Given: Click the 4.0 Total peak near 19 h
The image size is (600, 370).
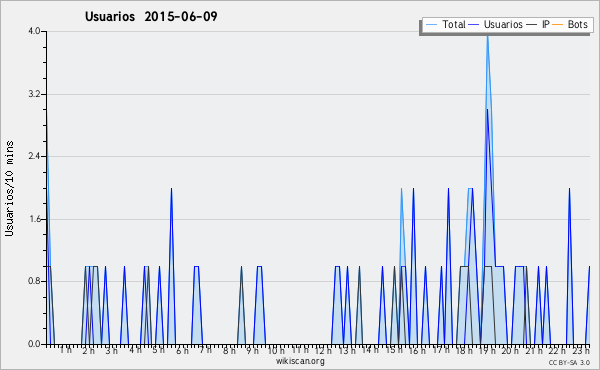Looking at the screenshot, I should coord(487,36).
